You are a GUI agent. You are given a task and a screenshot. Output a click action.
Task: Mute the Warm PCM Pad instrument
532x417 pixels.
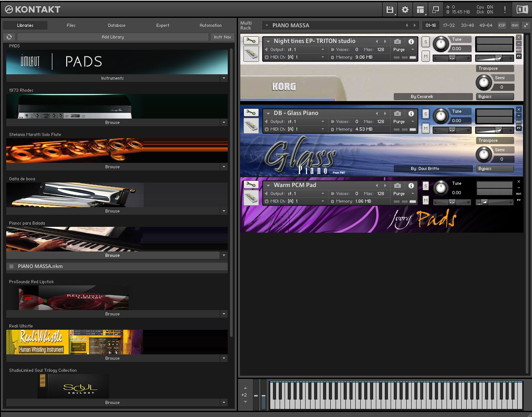click(426, 200)
